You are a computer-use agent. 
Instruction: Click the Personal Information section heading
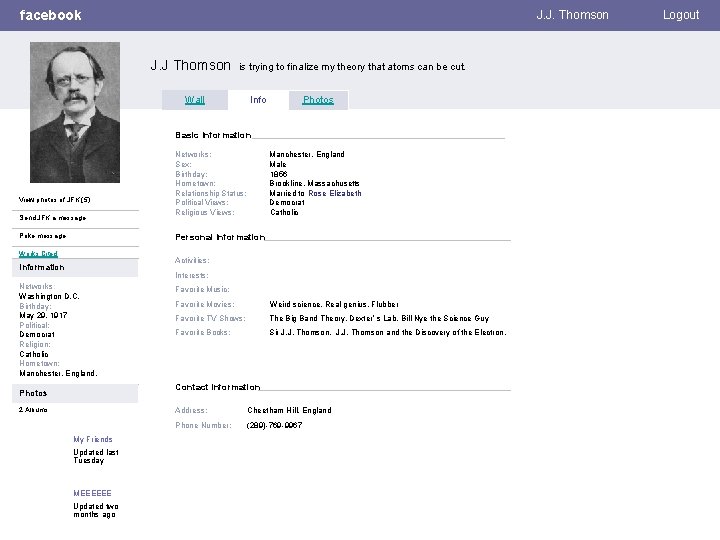point(220,237)
